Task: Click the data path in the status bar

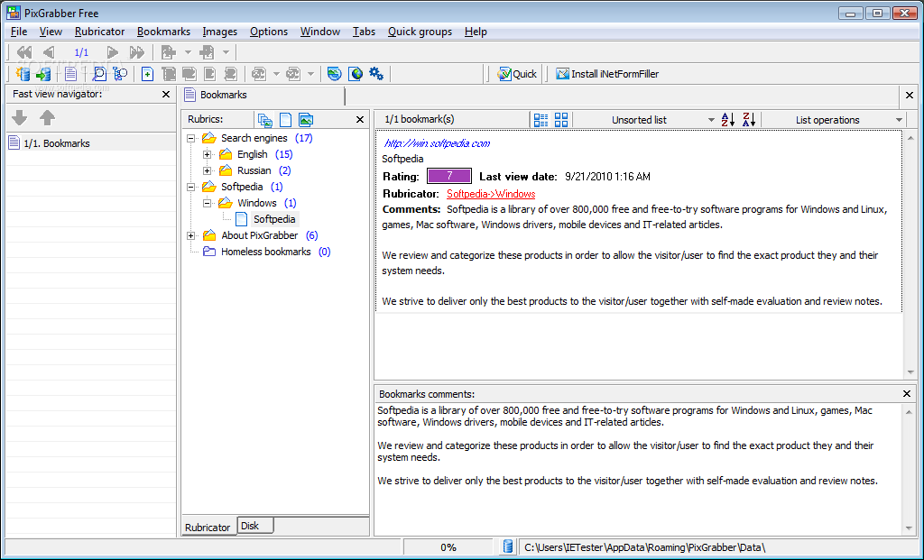Action: tap(644, 547)
